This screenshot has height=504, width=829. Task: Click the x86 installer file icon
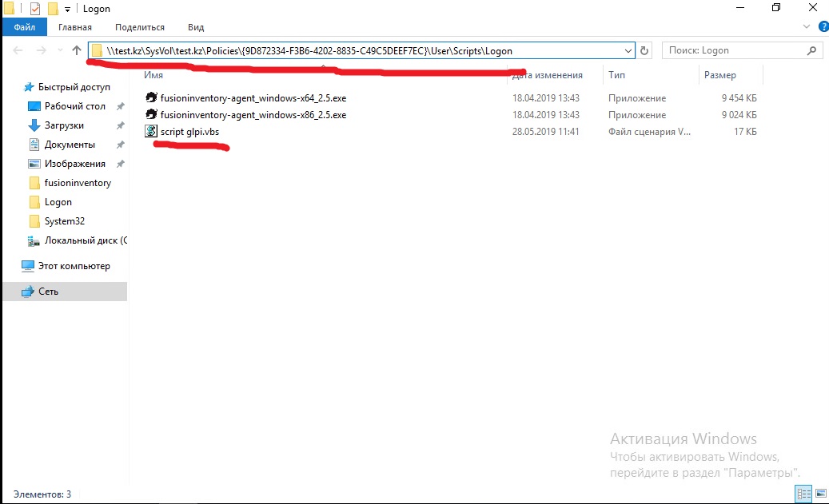[151, 115]
